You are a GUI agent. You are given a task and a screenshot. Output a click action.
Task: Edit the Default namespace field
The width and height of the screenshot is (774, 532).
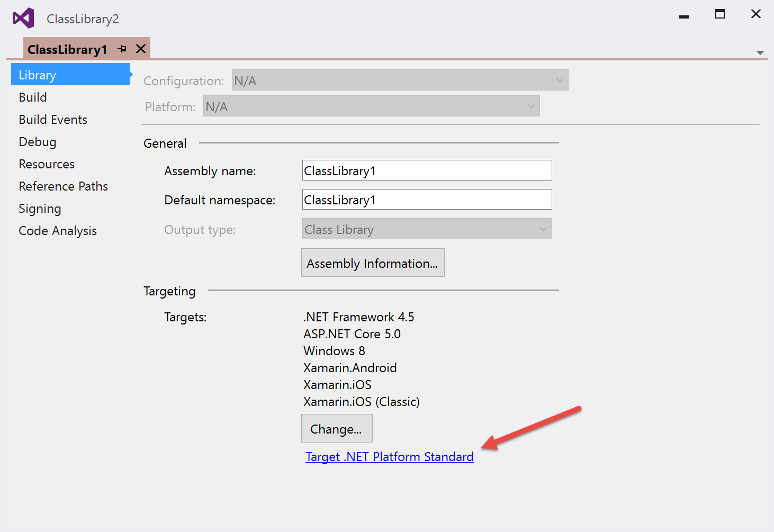pyautogui.click(x=427, y=200)
